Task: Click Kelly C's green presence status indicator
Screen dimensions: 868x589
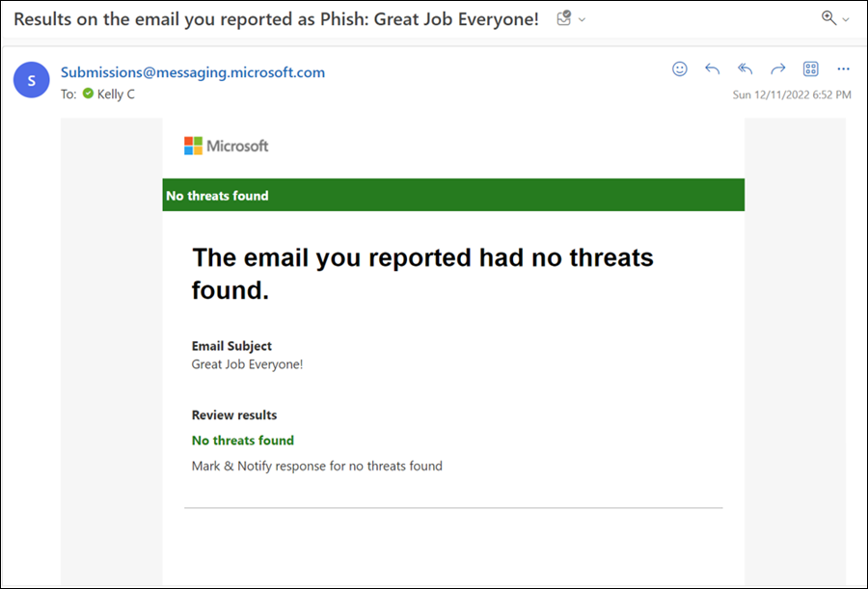Action: [x=88, y=94]
